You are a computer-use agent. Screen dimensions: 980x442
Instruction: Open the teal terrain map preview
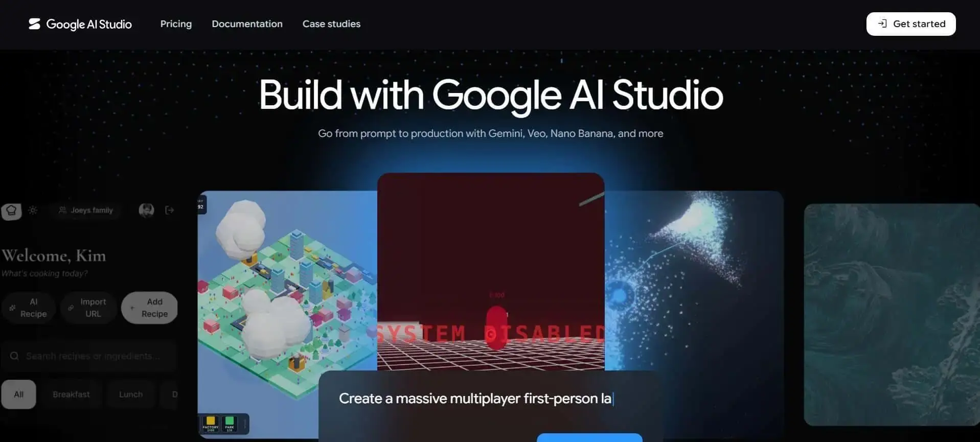click(x=892, y=314)
